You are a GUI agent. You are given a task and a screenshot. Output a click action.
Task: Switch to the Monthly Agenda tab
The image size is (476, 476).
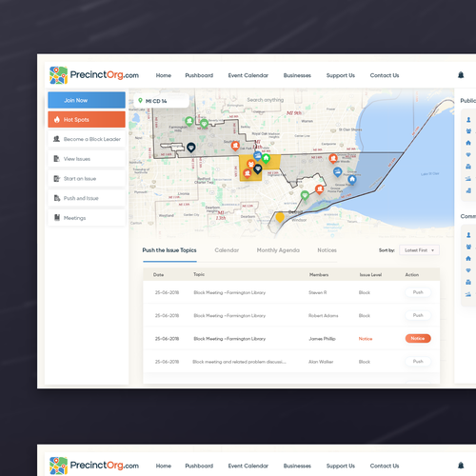(x=278, y=250)
